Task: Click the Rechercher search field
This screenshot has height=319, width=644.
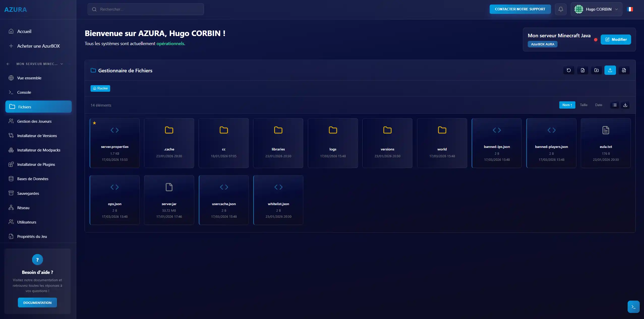Action: [146, 9]
